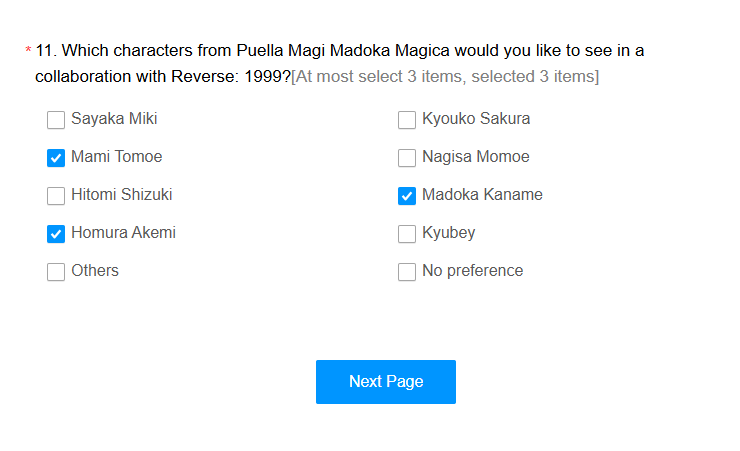This screenshot has width=740, height=451.
Task: Mark the Kyubey checkbox
Action: pos(407,234)
